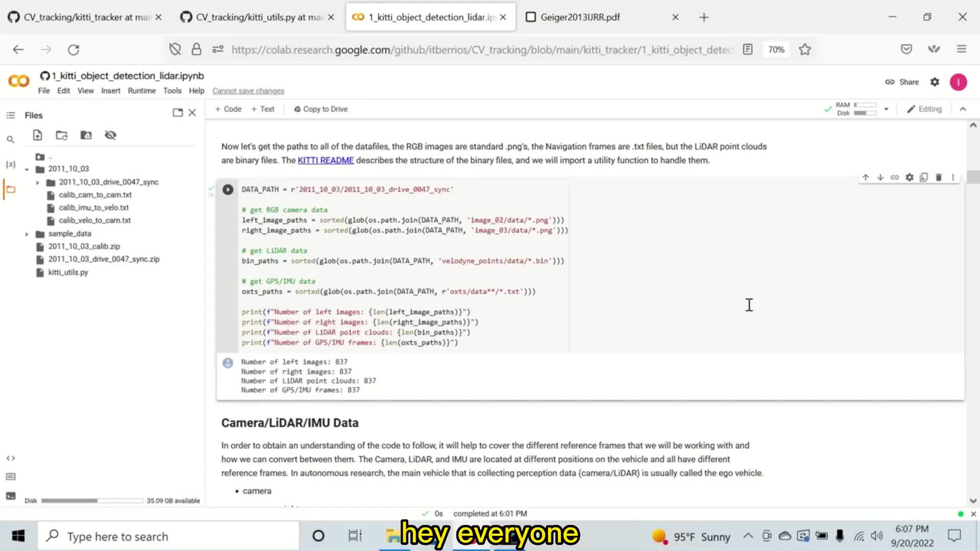Open command palette sidebar icon
Image resolution: width=980 pixels, height=551 pixels.
tap(10, 477)
